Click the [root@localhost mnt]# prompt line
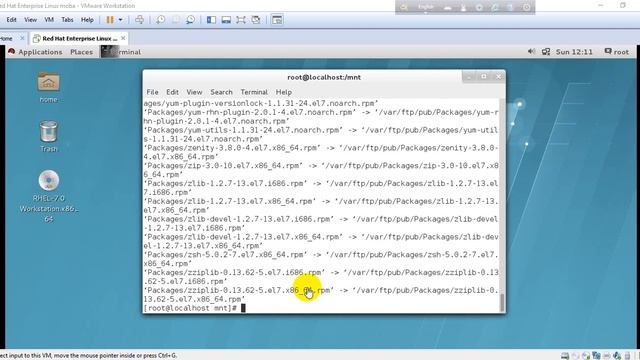The height and width of the screenshot is (360, 640). 194,308
